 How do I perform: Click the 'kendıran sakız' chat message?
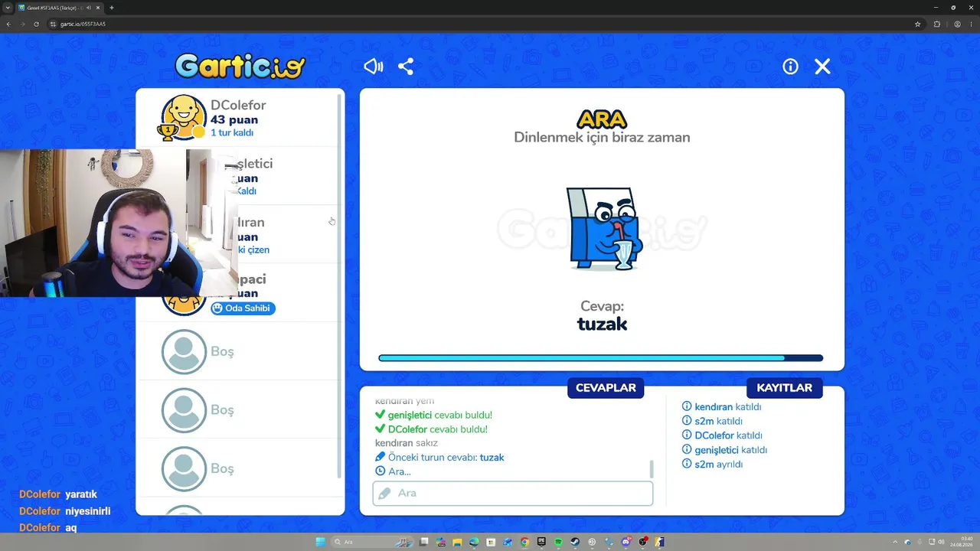[407, 443]
